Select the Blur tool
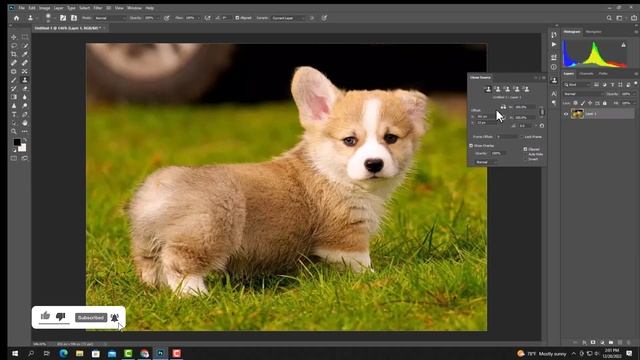The image size is (640, 360). point(25,97)
